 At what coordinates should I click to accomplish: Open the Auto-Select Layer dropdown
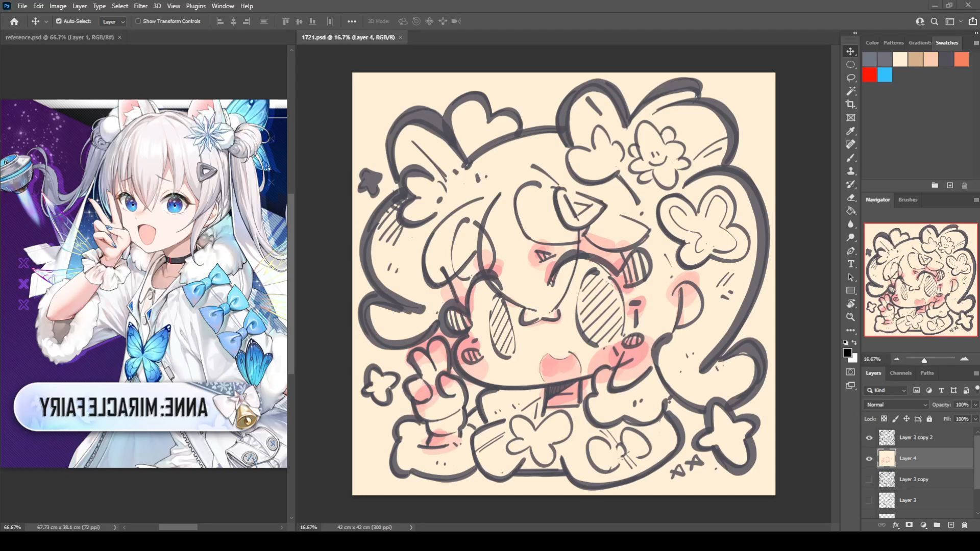coord(113,21)
